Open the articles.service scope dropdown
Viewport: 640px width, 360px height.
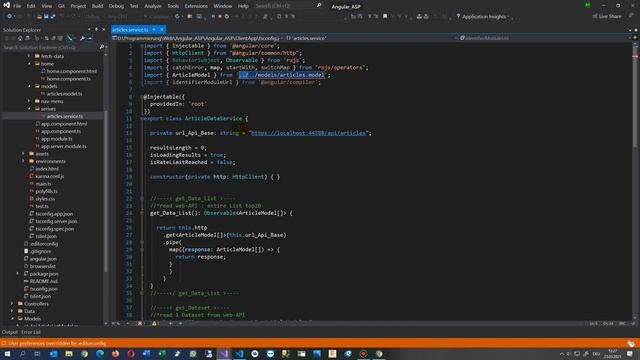[x=369, y=38]
